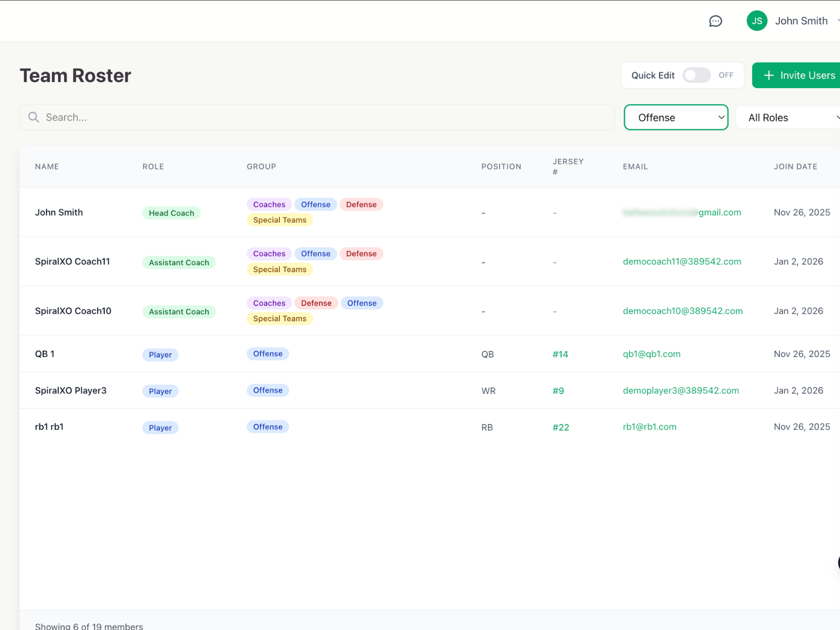Open the chat messages icon
This screenshot has height=630, width=840.
[x=715, y=21]
